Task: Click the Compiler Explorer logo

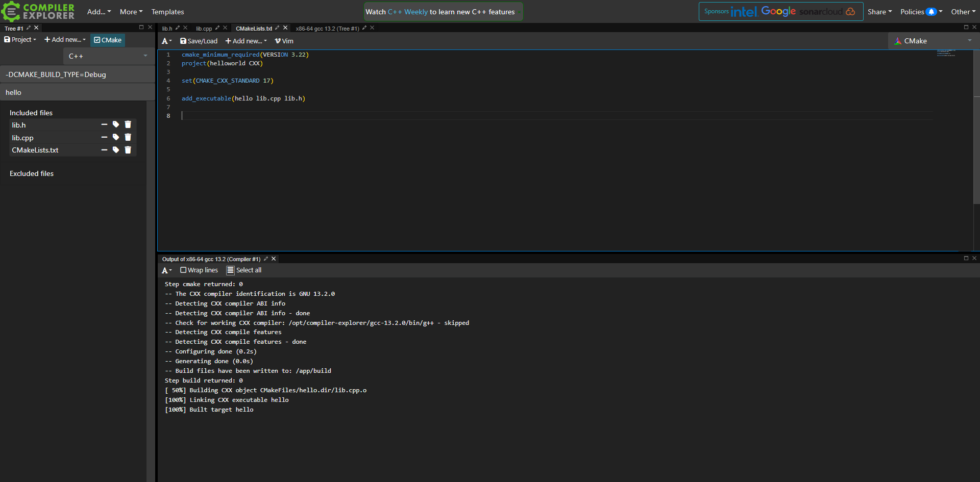Action: click(x=38, y=11)
